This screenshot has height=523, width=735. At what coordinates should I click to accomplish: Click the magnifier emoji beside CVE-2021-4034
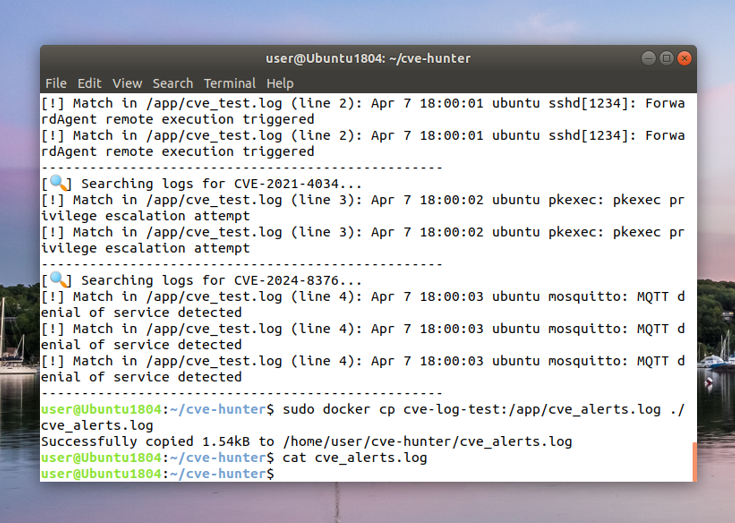[x=60, y=183]
